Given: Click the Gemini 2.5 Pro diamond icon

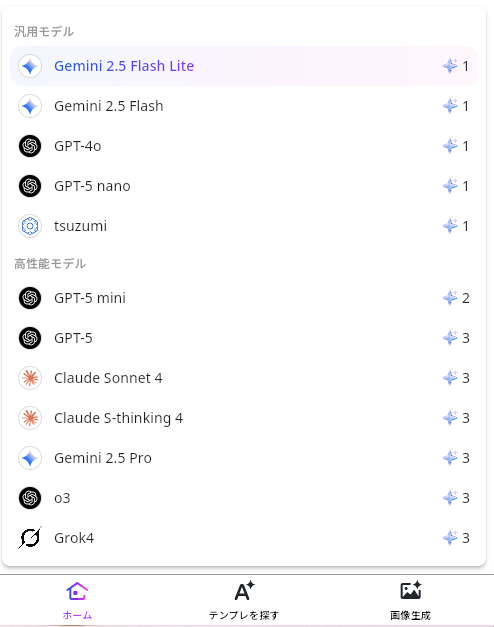Looking at the screenshot, I should coord(30,458).
